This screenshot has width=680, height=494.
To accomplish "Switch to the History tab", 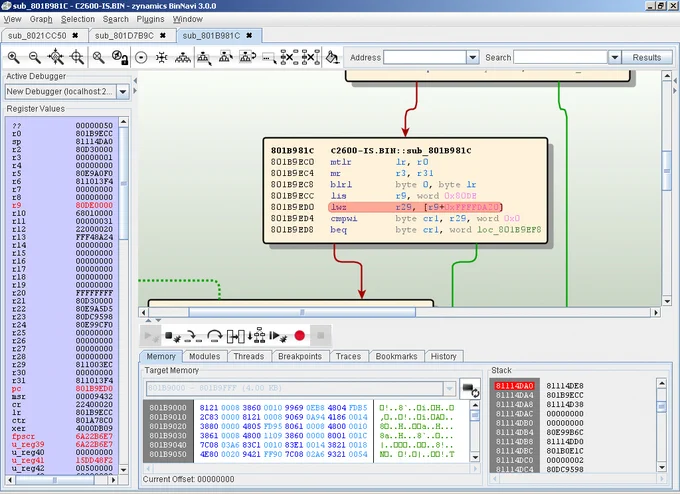I will (443, 356).
